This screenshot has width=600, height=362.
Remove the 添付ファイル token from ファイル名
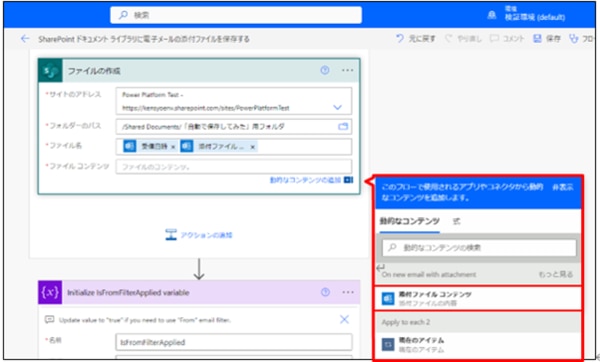tap(253, 147)
